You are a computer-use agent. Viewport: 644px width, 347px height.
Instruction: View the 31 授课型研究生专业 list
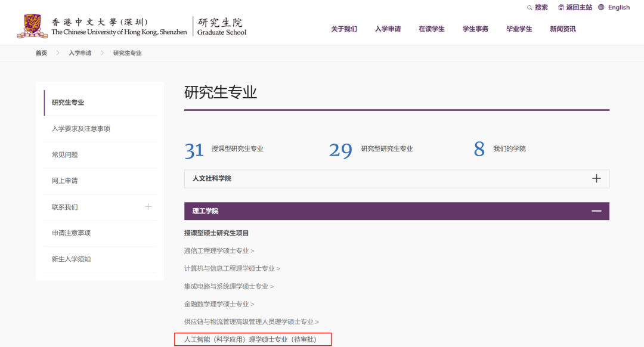click(237, 149)
